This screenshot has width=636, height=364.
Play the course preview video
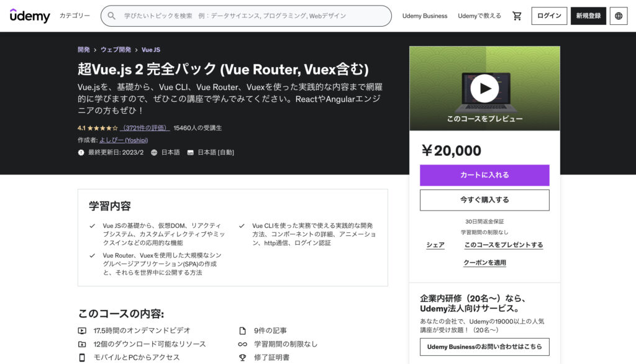tap(484, 88)
